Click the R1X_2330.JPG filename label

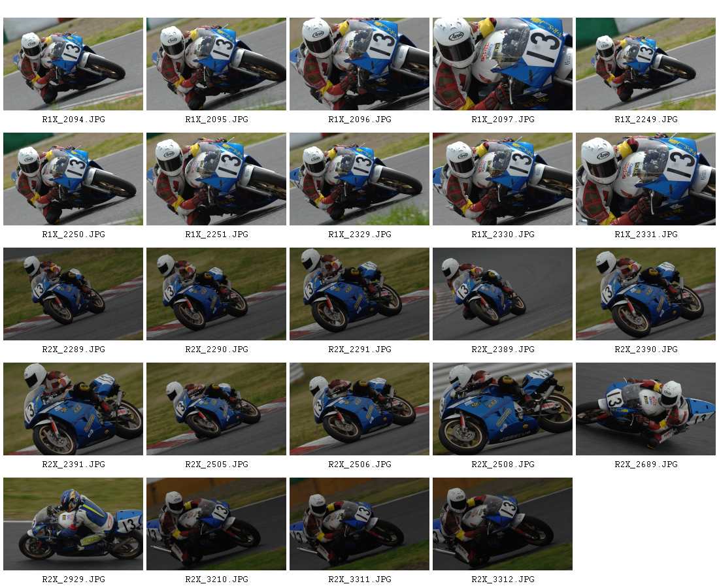pyautogui.click(x=503, y=234)
